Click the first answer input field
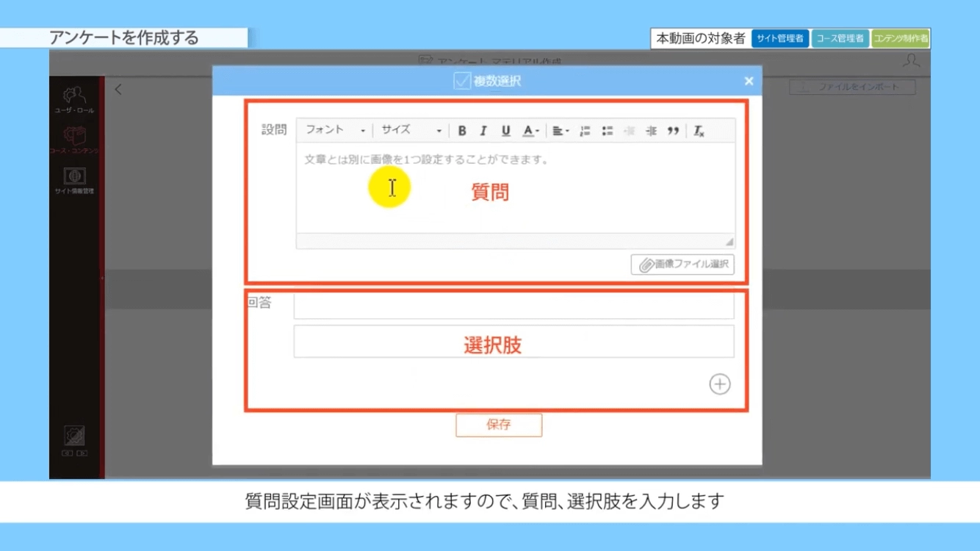This screenshot has height=551, width=980. 514,305
